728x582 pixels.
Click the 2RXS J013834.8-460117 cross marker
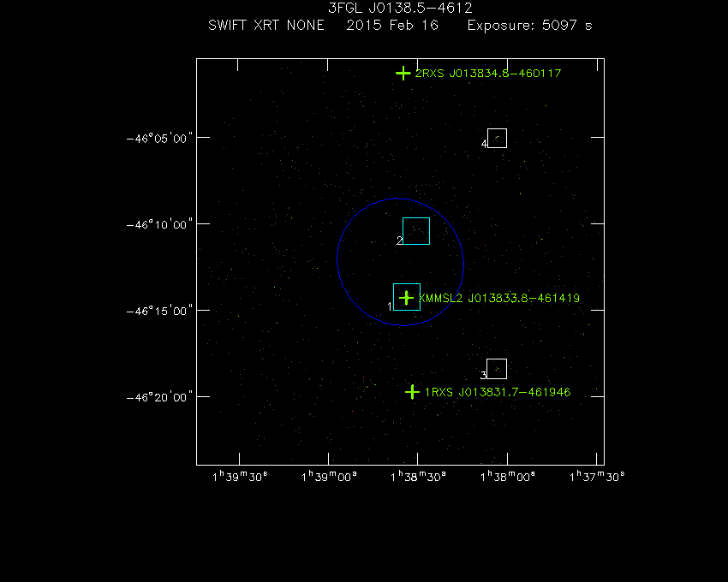click(x=403, y=74)
